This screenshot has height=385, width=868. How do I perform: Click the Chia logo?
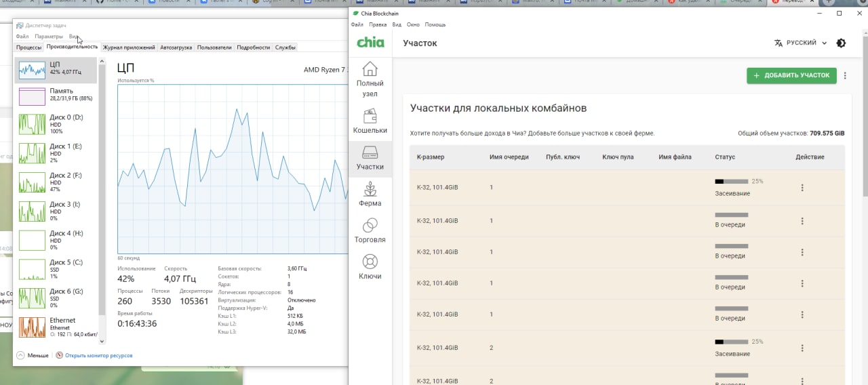coord(370,43)
